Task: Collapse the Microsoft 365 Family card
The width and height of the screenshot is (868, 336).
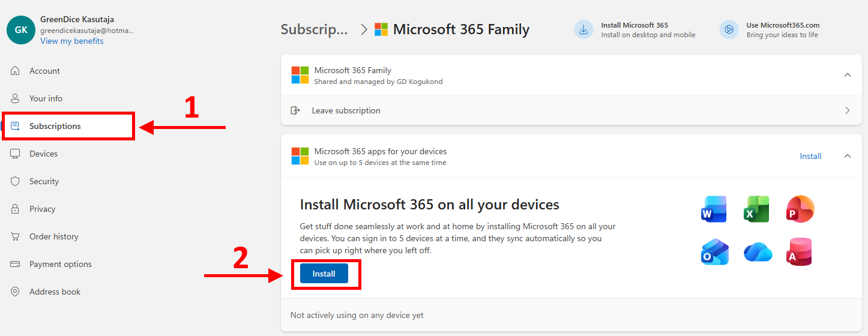Action: pyautogui.click(x=848, y=75)
